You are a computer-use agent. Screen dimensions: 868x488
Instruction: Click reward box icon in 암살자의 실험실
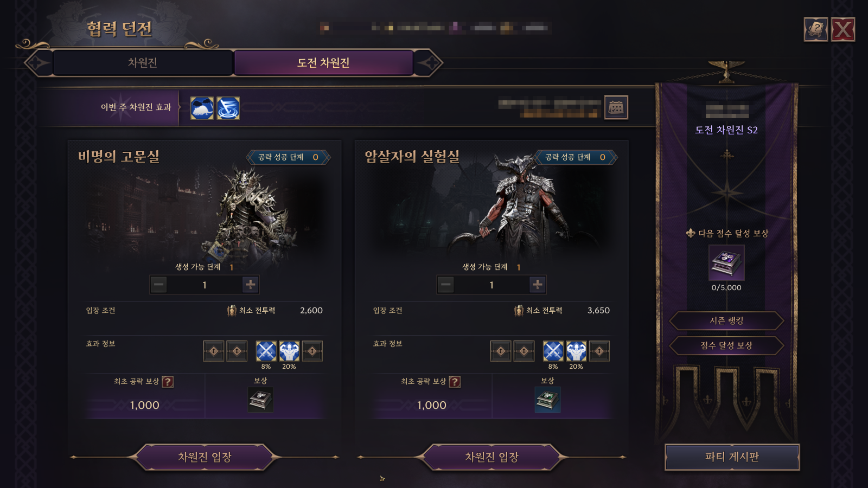click(x=547, y=400)
